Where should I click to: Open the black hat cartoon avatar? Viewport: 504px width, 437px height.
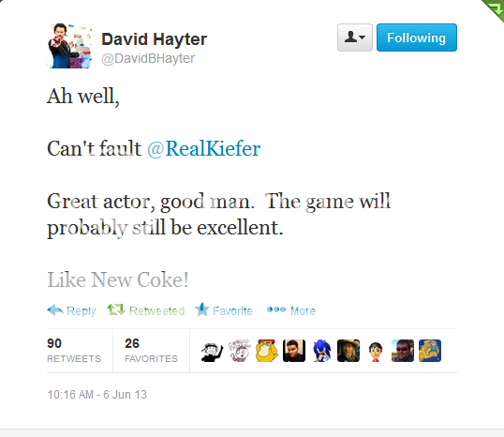(212, 351)
